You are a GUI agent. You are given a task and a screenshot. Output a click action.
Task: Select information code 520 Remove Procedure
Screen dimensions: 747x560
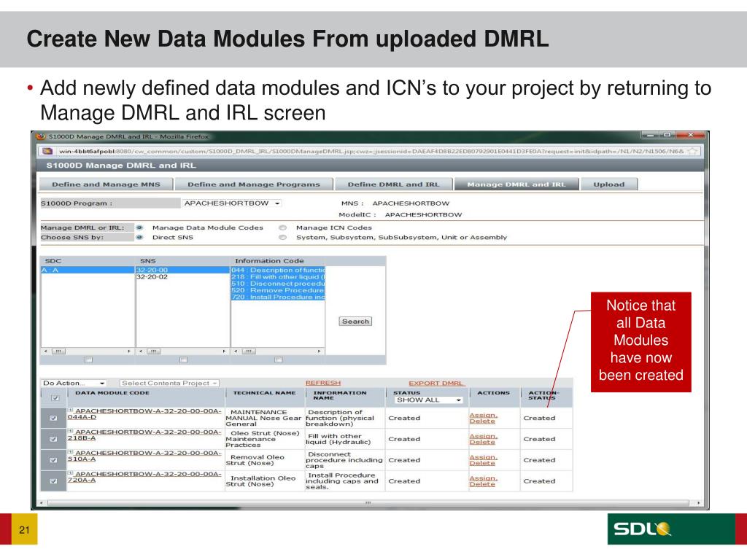coord(278,290)
